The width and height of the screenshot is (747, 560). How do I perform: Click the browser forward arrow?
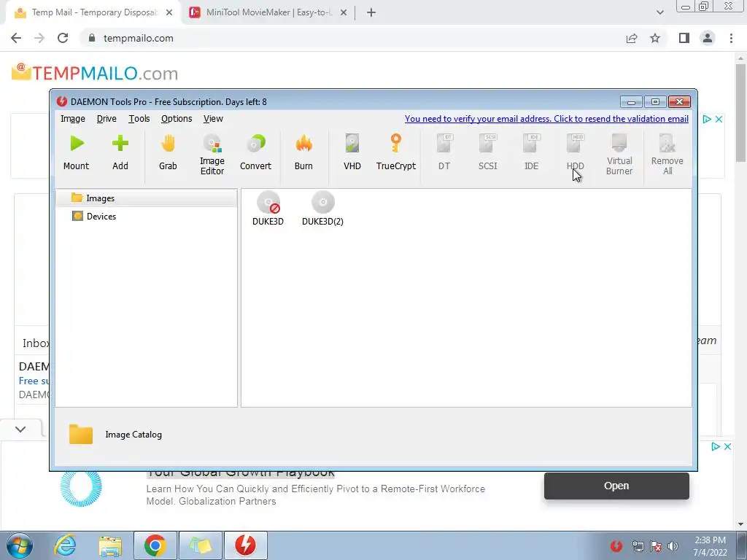39,38
